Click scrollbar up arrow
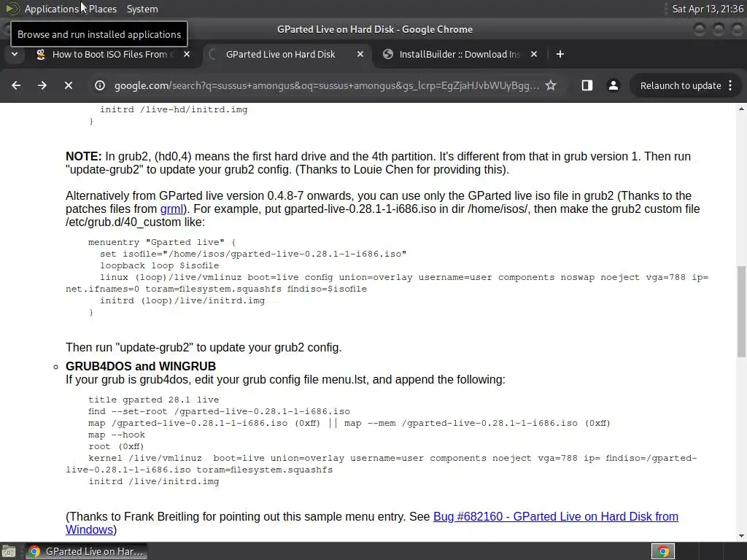The image size is (747, 560). click(741, 109)
